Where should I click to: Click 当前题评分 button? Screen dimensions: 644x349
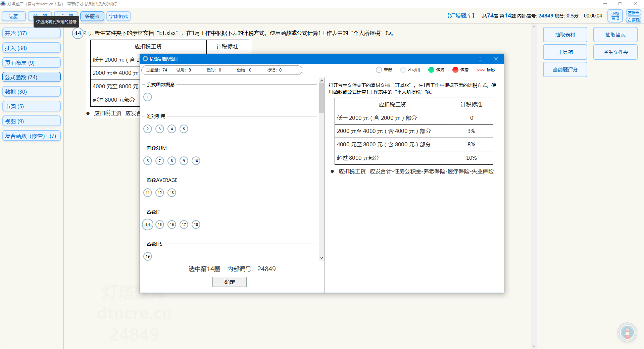click(x=565, y=69)
